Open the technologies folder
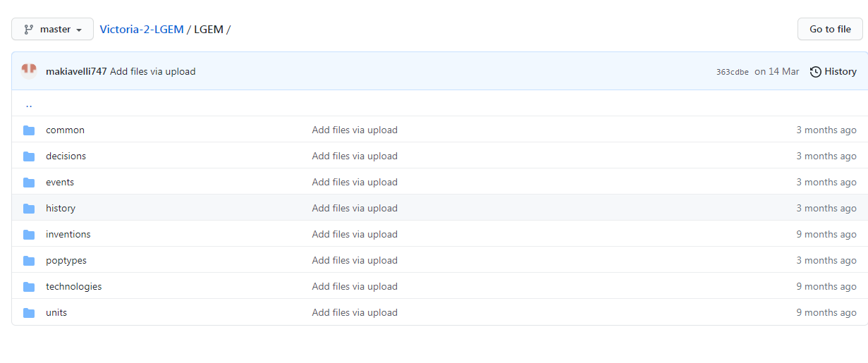Screen dimensions: 868x363 [x=74, y=286]
